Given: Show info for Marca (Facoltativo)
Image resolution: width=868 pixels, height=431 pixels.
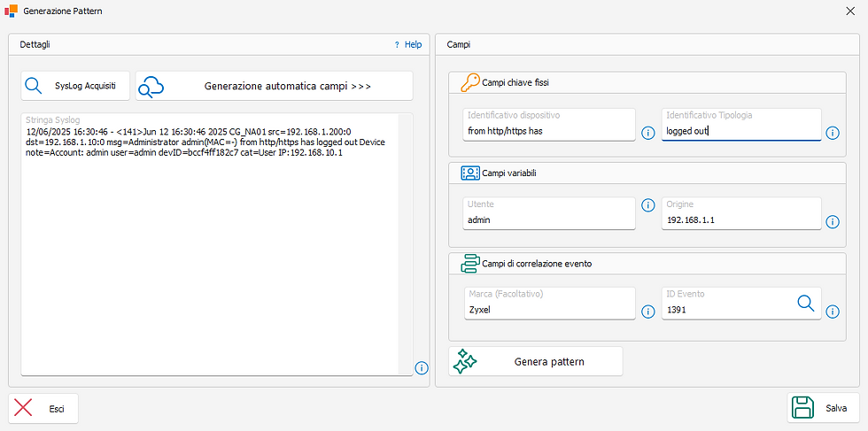Looking at the screenshot, I should [x=647, y=312].
